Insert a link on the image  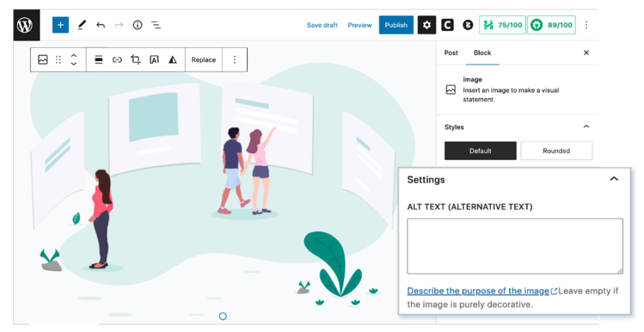[x=117, y=60]
